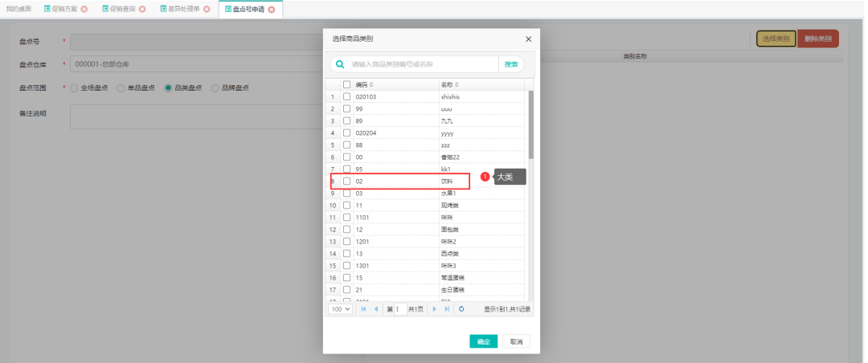Open the page size dropdown showing 100
This screenshot has height=363, width=868.
point(341,308)
